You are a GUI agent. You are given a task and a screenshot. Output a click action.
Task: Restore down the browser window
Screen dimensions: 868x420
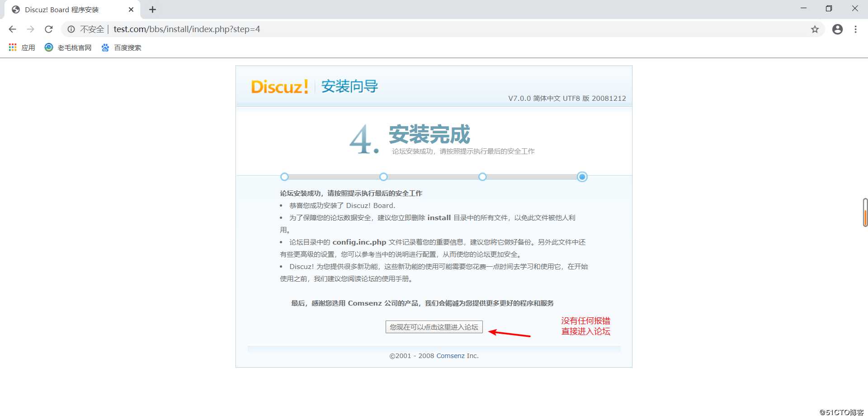[x=829, y=9]
